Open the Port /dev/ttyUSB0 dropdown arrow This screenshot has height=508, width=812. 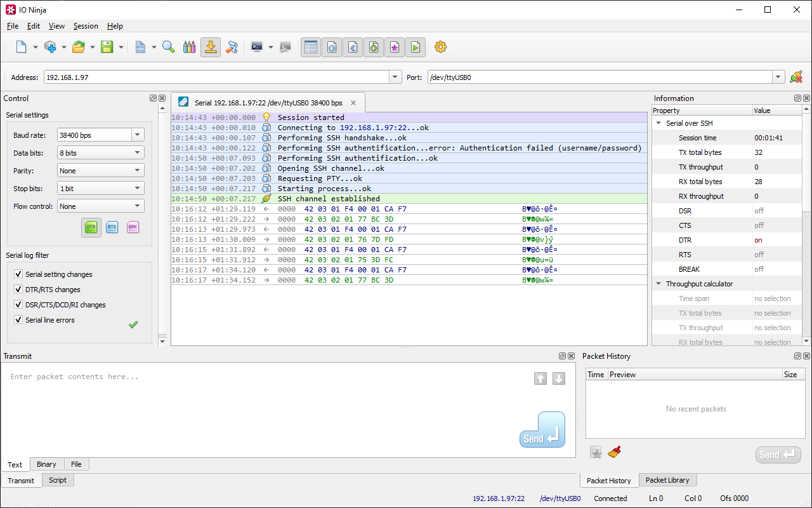coord(779,77)
